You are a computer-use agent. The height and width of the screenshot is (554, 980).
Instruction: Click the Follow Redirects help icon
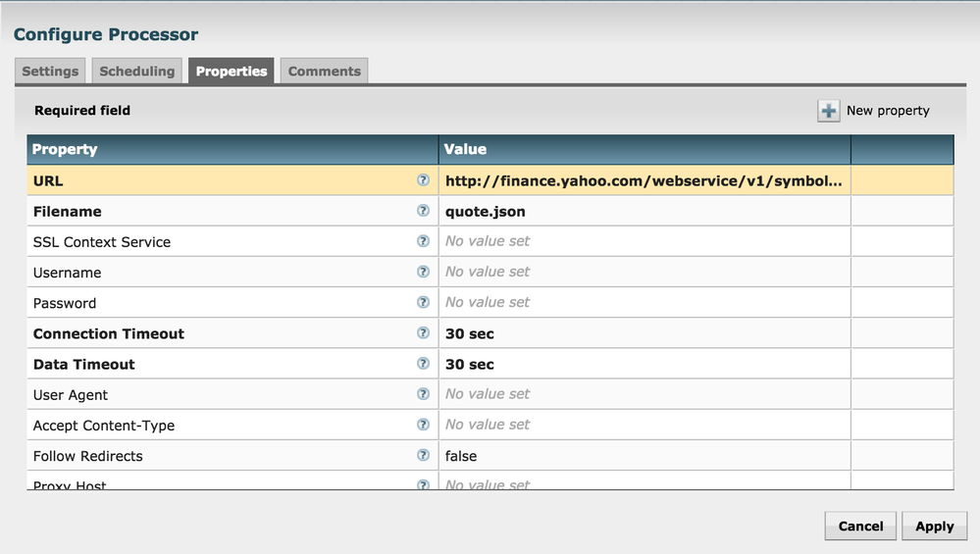[x=423, y=455]
